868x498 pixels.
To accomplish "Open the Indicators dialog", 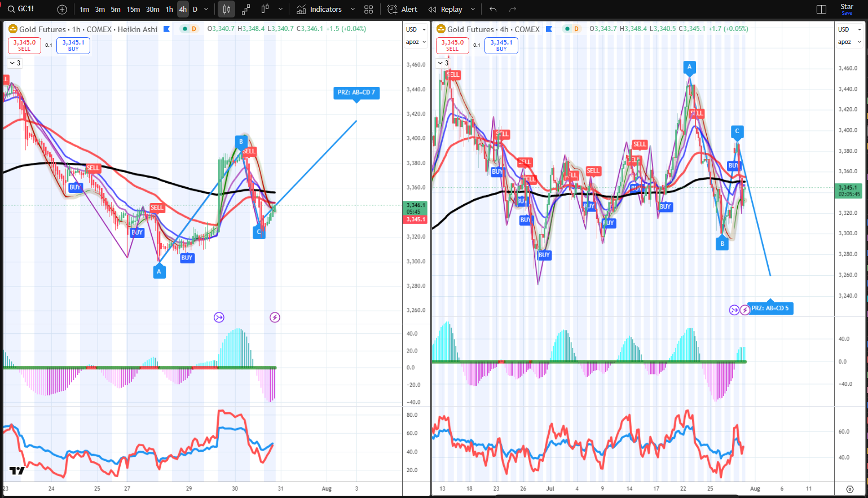I will coord(319,10).
